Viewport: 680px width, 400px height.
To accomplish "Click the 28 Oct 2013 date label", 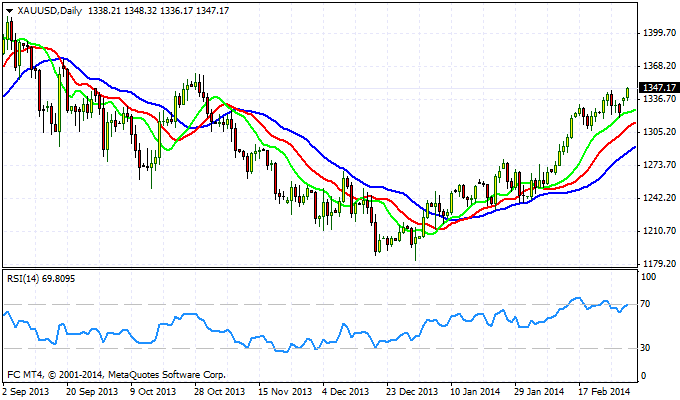I will (219, 391).
